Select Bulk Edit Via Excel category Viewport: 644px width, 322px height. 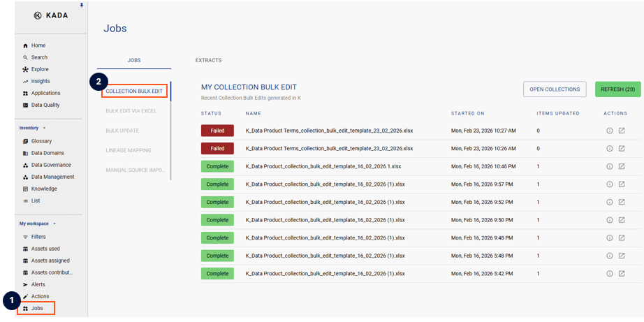pos(131,111)
